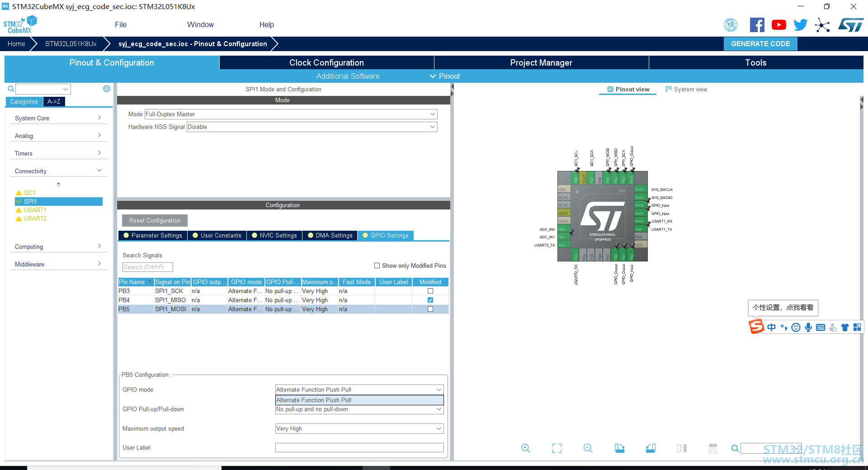Screen dimensions: 868x470
Task: Open the GPIO Pull-up/Pull-down dropdown
Action: point(359,409)
